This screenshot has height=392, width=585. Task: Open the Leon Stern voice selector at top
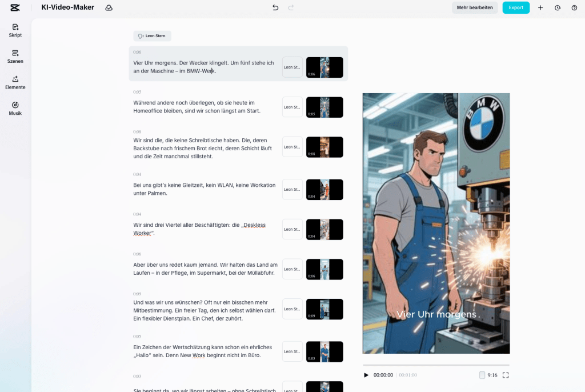(x=152, y=36)
